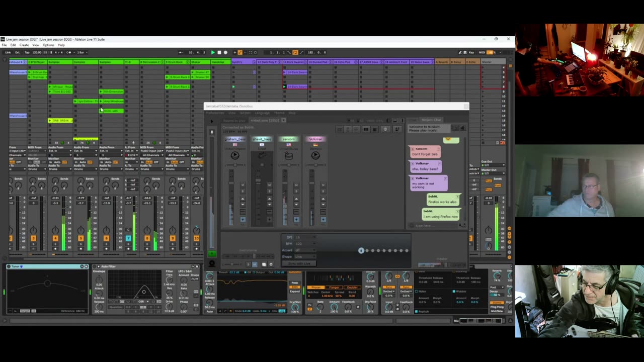
Task: Click graham_bass boost up arrow
Action: 243,199
